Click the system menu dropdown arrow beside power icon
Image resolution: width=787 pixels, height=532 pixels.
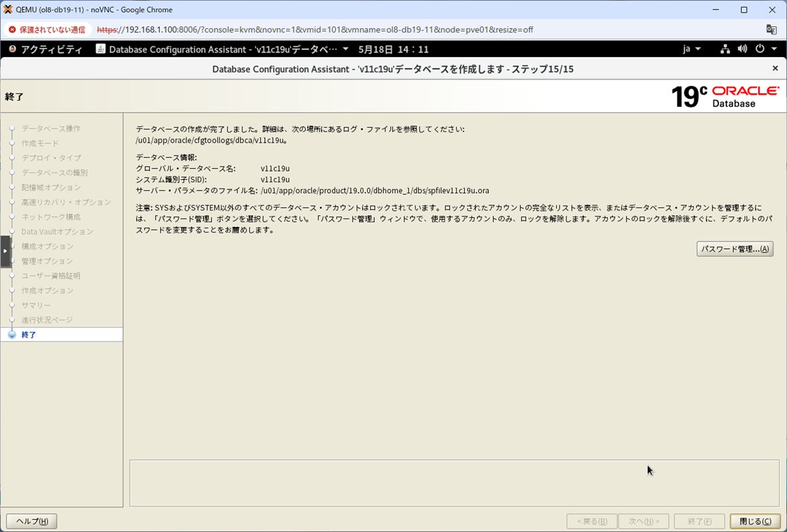coord(774,49)
